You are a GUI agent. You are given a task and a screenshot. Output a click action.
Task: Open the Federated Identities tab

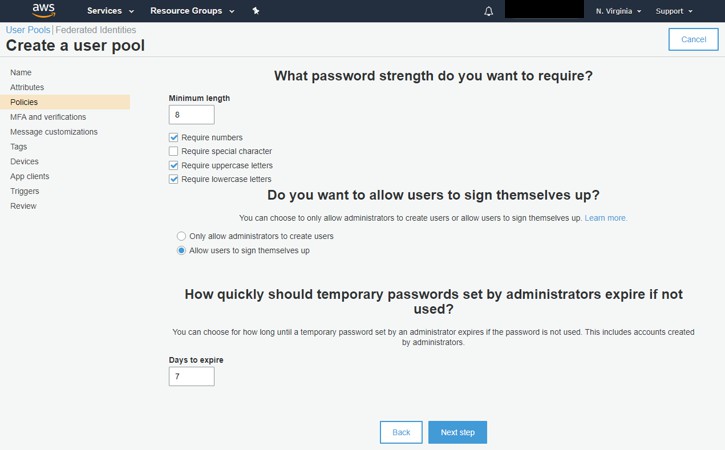[x=96, y=30]
